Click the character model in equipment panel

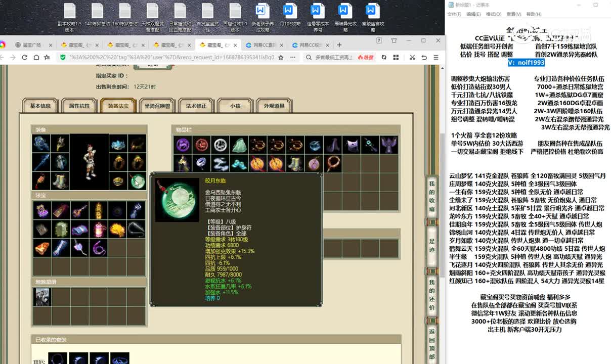pyautogui.click(x=90, y=162)
